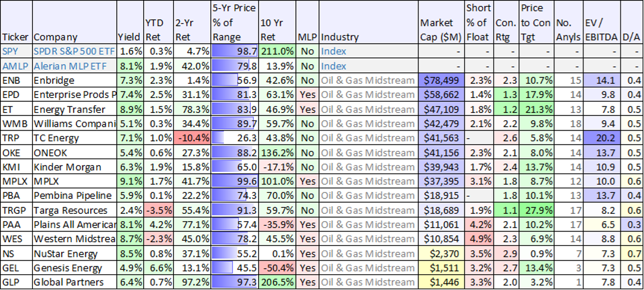Screen dimensions: 644x290
Task: Click the SPY ticker cell
Action: coord(17,51)
